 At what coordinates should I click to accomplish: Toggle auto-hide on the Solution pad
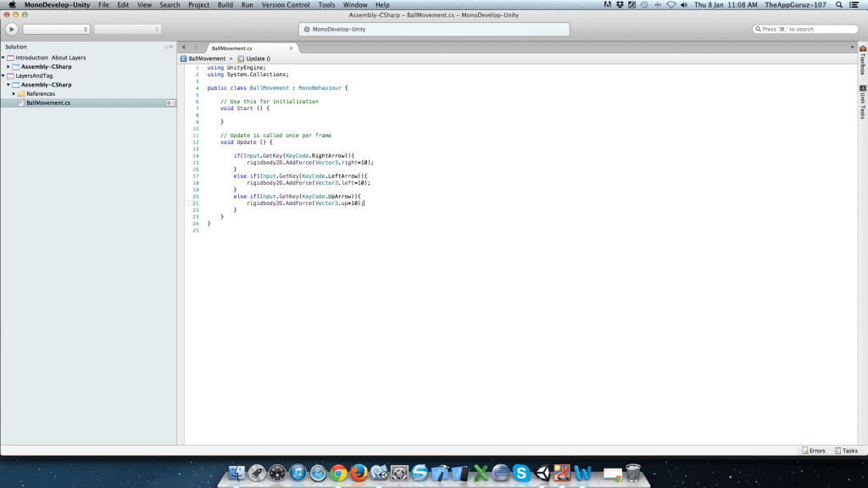166,47
